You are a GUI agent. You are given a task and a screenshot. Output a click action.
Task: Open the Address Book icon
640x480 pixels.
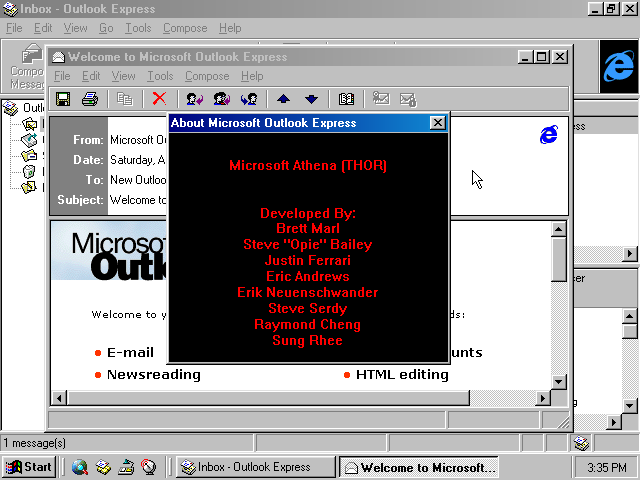346,99
